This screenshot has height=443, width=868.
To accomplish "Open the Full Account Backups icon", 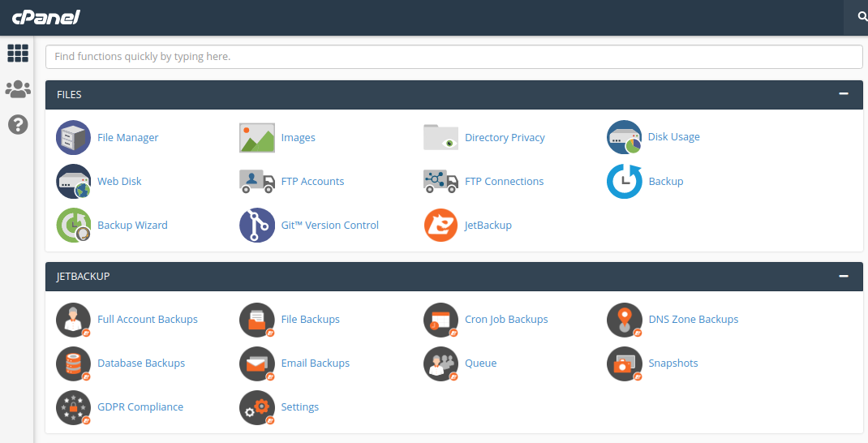I will pyautogui.click(x=73, y=320).
